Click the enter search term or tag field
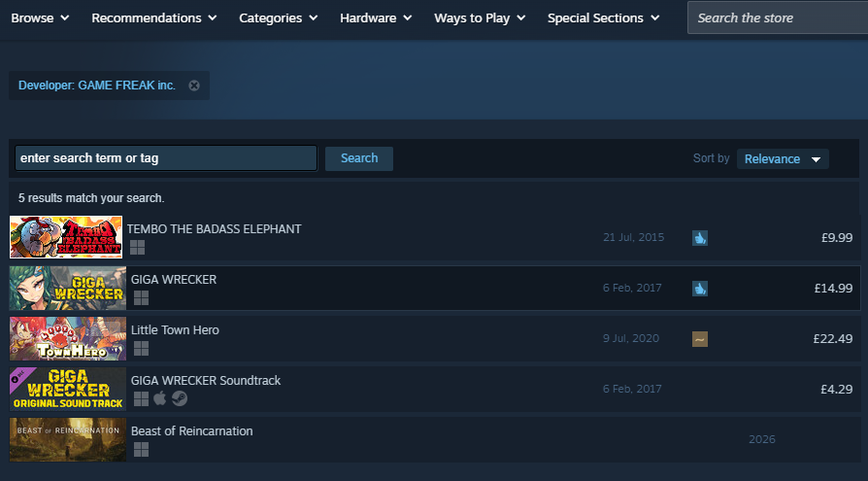868x481 pixels. [x=166, y=158]
